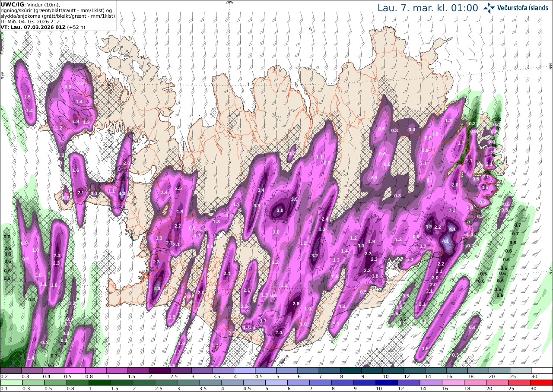Pick the dark teal snow swatch between 8 and 9
Image resolution: width=553 pixels, height=392 pixels.
351,370
